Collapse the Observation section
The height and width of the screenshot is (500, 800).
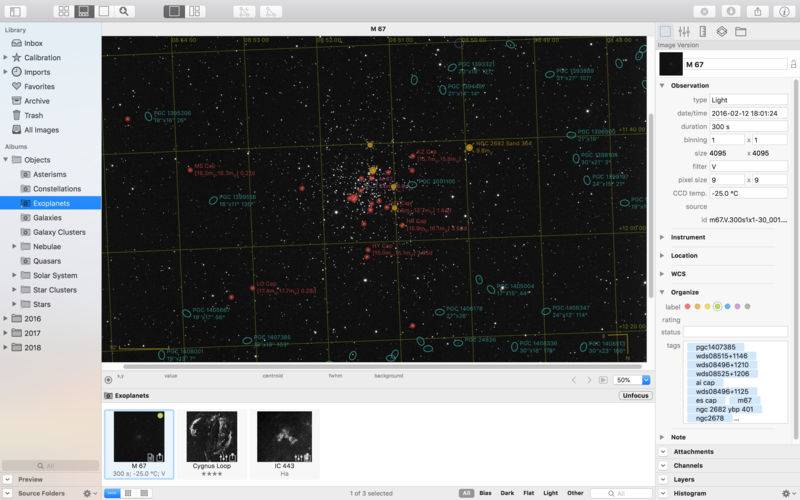662,86
